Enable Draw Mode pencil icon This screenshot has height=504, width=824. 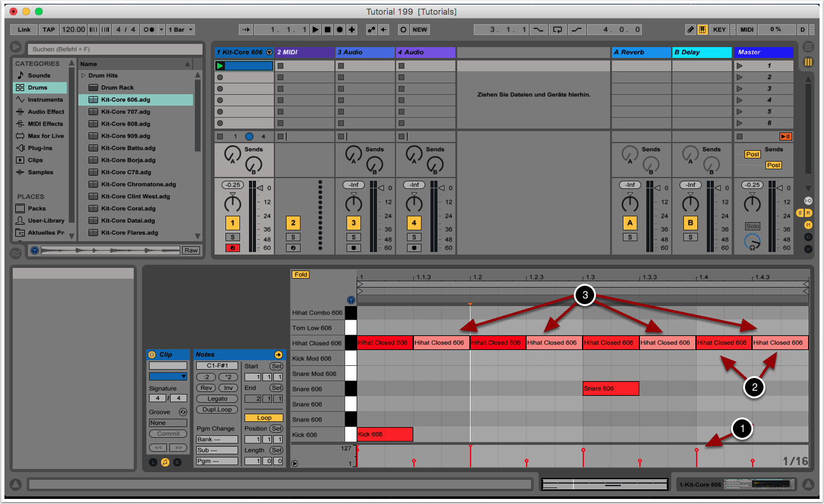click(x=690, y=29)
